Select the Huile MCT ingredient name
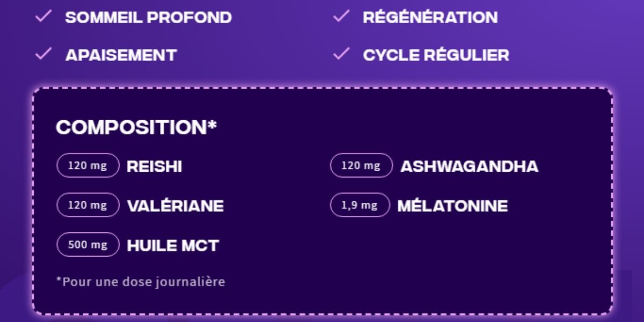The image size is (644, 322). coord(173,246)
